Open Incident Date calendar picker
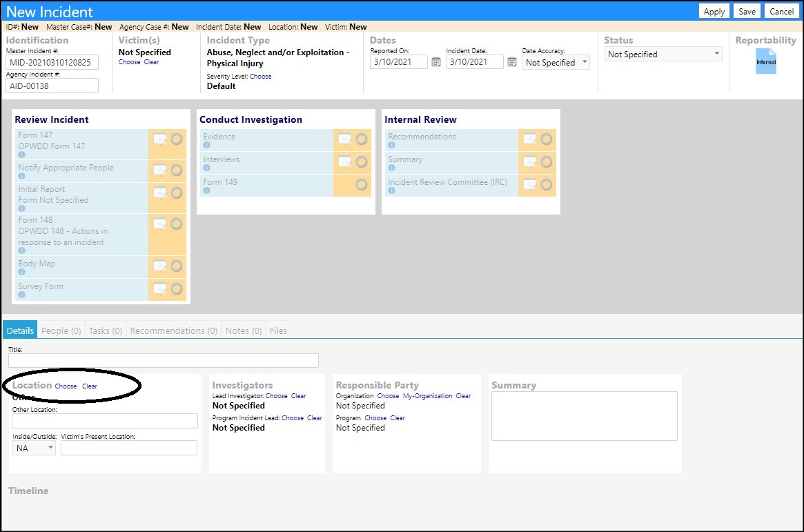This screenshot has width=804, height=532. tap(511, 62)
